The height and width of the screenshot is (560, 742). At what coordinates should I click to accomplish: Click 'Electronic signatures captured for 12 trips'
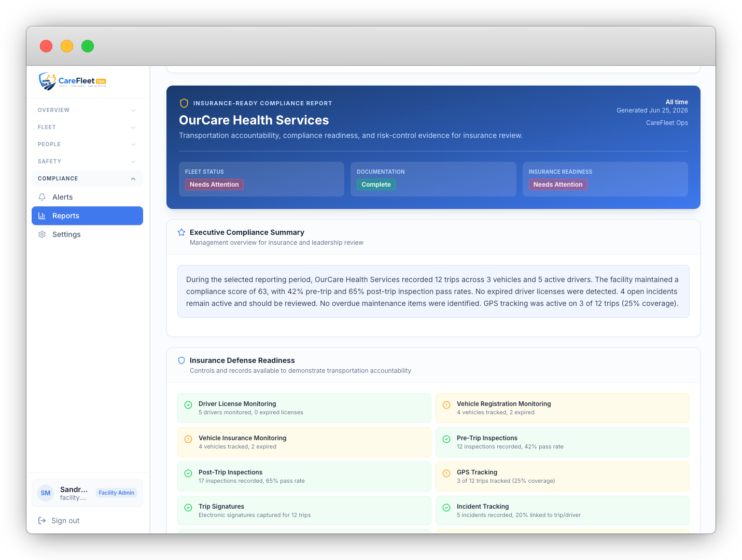(x=255, y=515)
